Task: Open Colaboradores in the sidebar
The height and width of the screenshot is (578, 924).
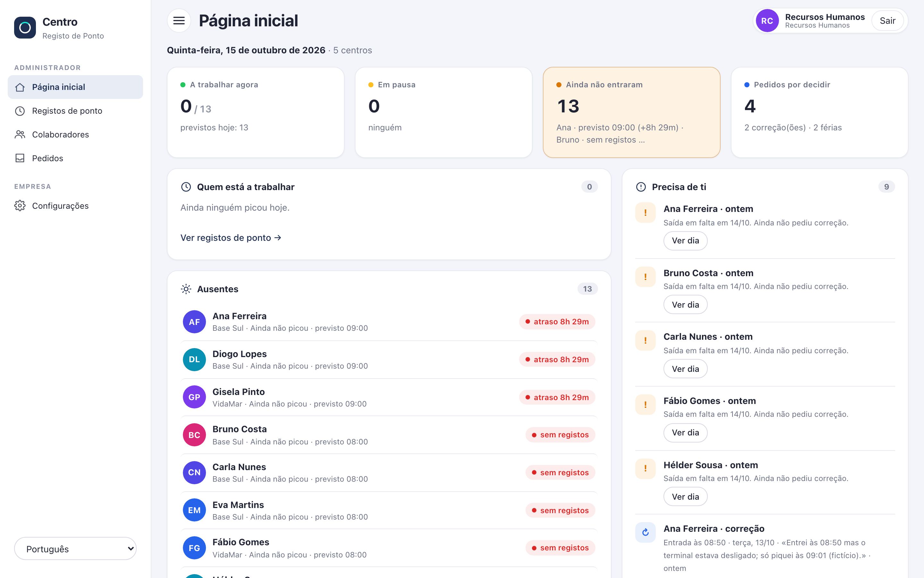Action: point(75,135)
